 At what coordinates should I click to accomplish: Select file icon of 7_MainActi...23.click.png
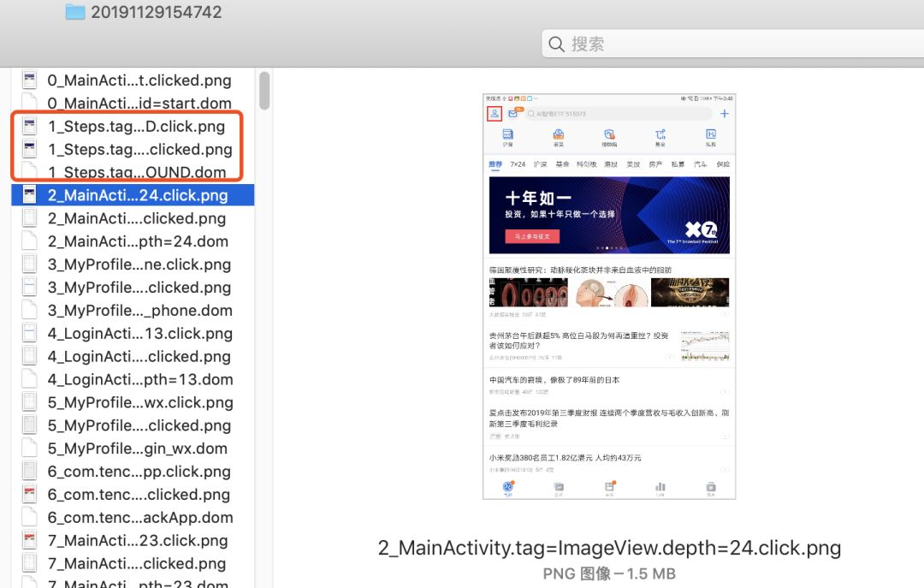point(29,539)
